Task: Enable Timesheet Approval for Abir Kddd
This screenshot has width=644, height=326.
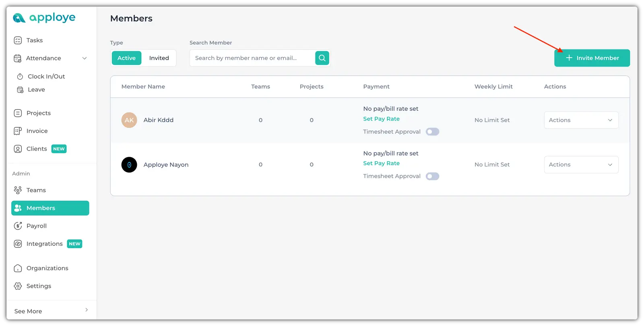Action: (432, 132)
